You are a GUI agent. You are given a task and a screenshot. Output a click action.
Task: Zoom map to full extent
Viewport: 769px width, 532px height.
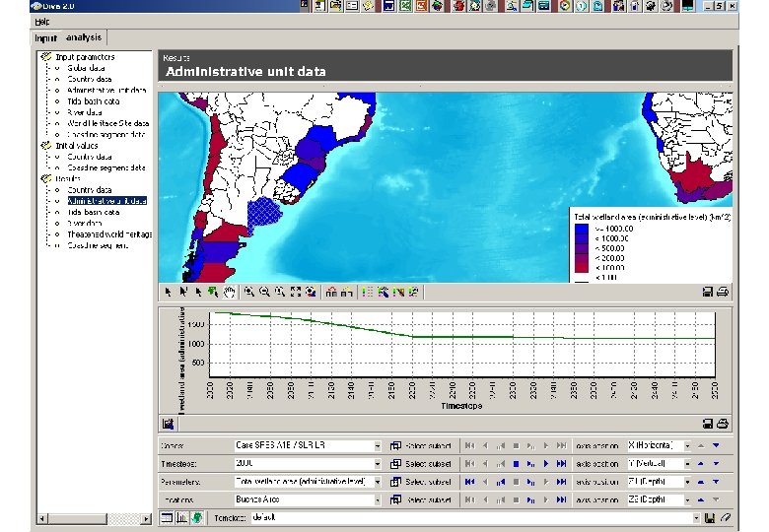pos(295,292)
